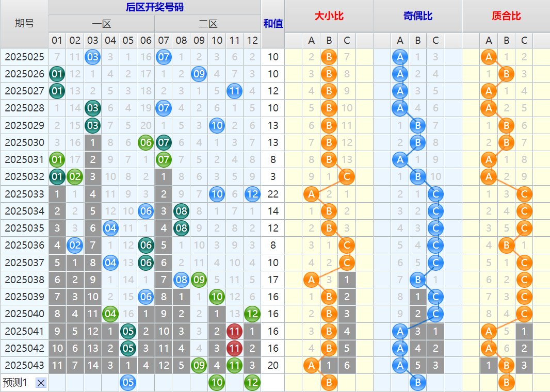Click orange B in 质合比 row 2025036
The image size is (550, 392).
pyautogui.click(x=507, y=246)
